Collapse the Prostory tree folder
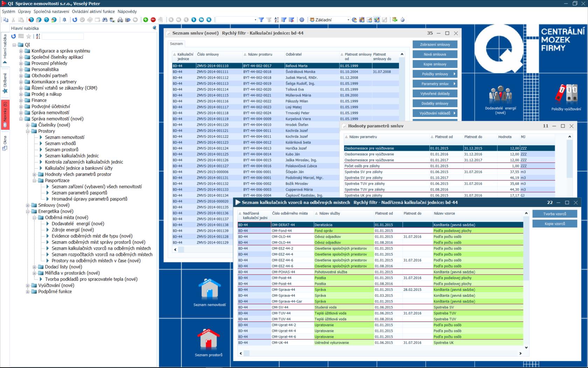 tap(28, 131)
